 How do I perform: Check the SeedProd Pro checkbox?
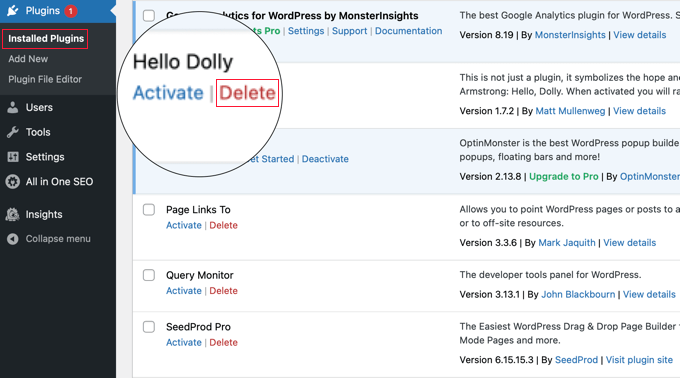tap(149, 327)
